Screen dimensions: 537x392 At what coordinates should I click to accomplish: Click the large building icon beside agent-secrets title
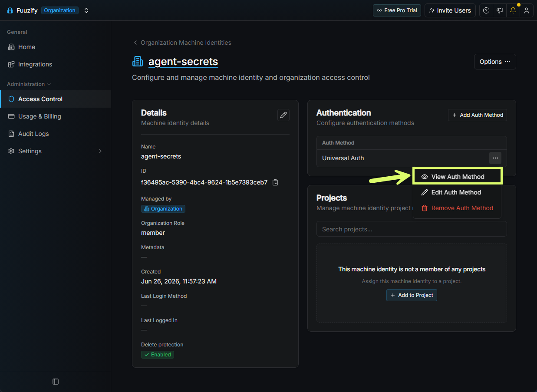138,62
